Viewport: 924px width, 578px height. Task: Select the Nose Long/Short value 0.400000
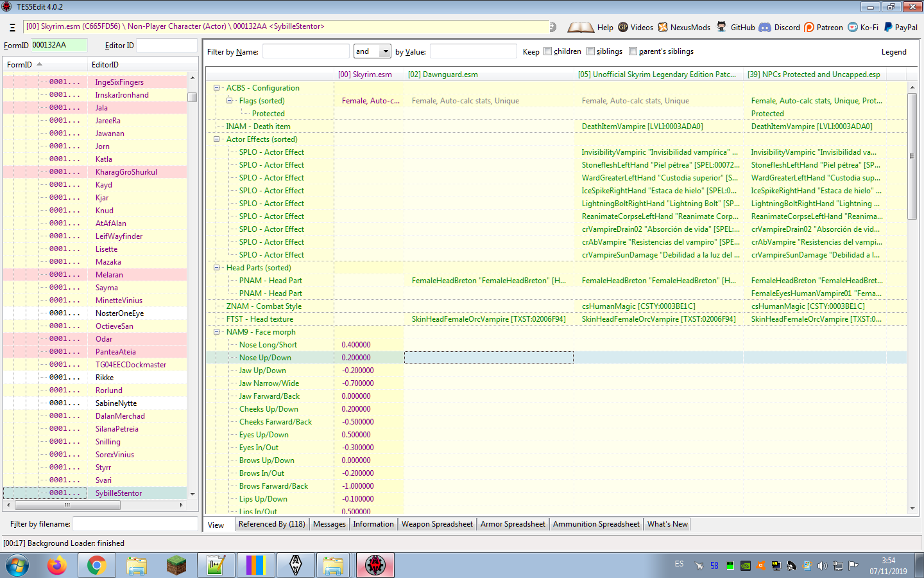click(x=355, y=345)
